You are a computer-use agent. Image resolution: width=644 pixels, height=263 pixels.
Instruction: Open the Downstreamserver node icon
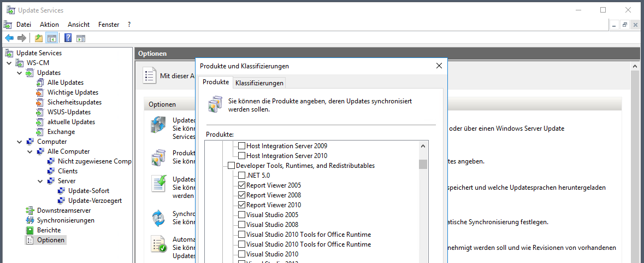coord(29,211)
